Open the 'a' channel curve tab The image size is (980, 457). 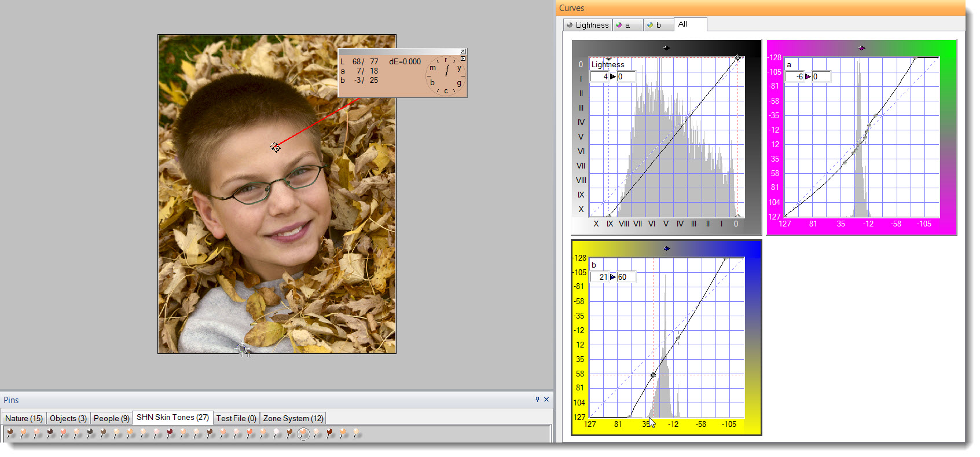click(x=627, y=25)
